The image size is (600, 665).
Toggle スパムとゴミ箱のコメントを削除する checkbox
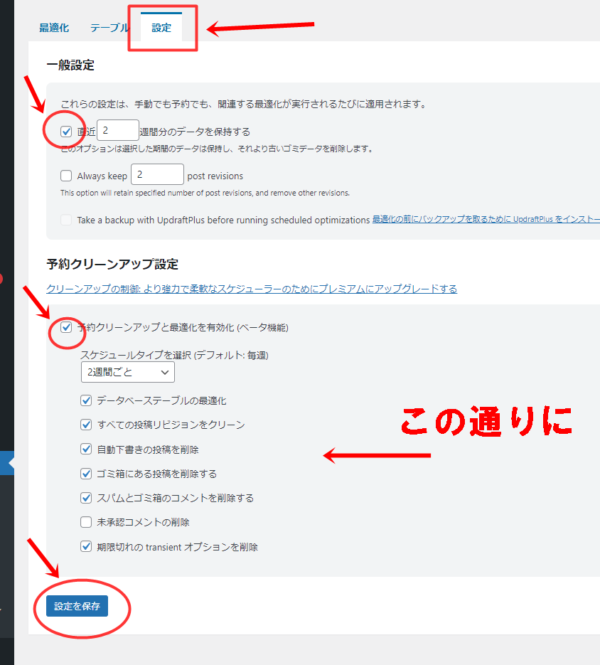point(86,497)
